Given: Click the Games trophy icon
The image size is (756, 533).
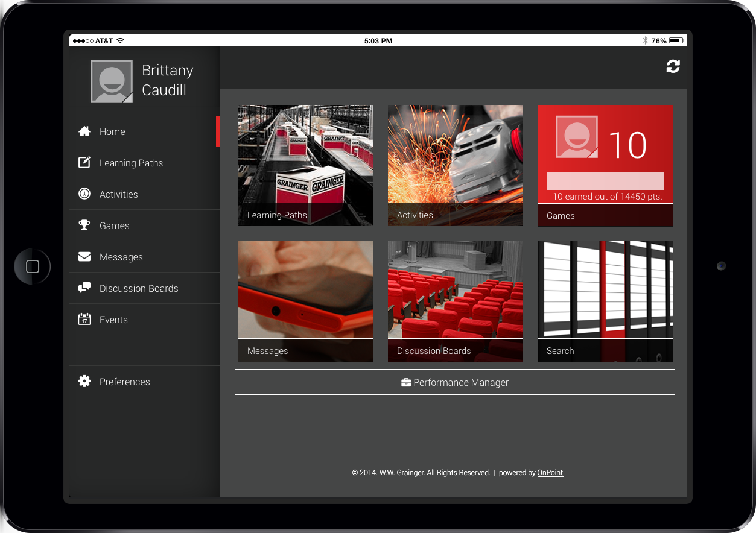Looking at the screenshot, I should tap(84, 225).
